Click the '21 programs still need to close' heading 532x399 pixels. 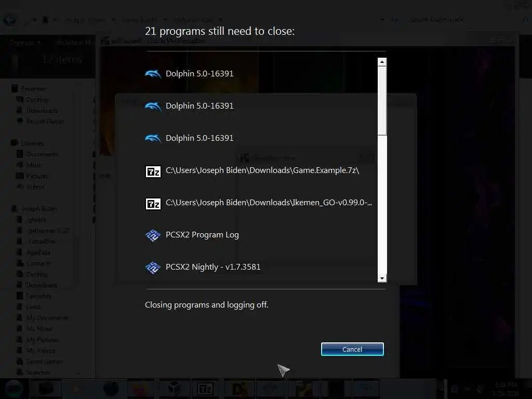click(x=220, y=31)
